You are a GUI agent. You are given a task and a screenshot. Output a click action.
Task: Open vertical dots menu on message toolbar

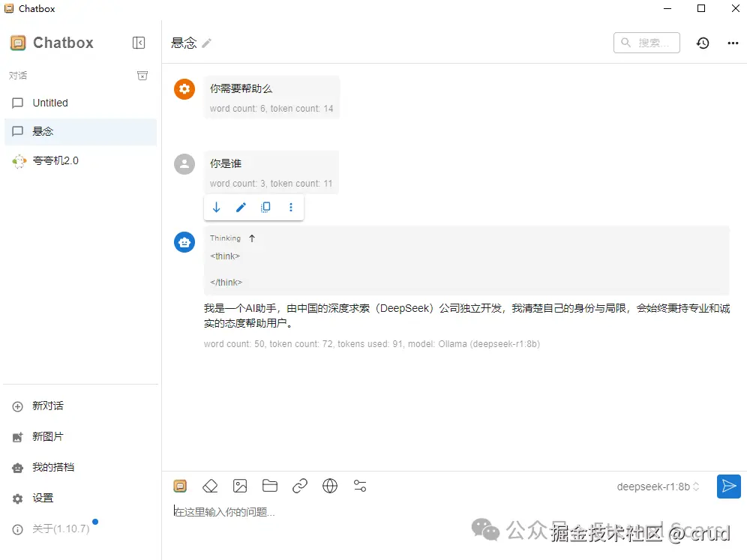point(291,207)
